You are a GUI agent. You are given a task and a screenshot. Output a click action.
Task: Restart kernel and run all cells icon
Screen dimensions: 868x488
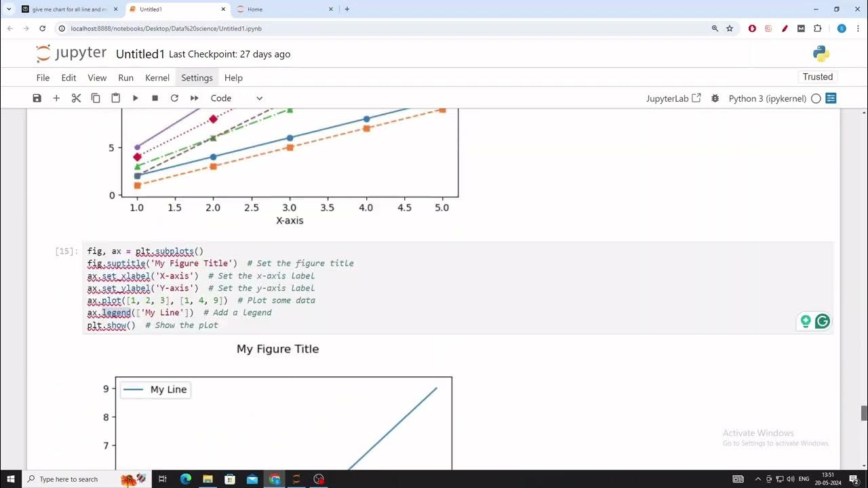(194, 98)
